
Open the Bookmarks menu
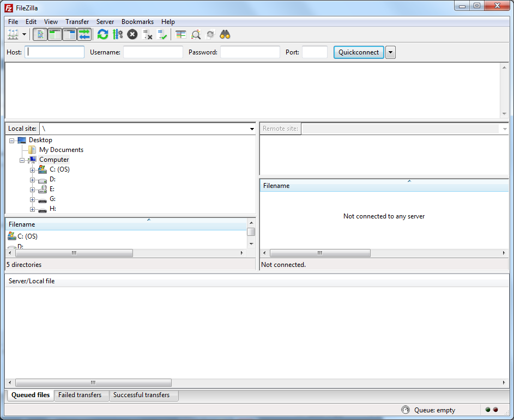[x=137, y=22]
